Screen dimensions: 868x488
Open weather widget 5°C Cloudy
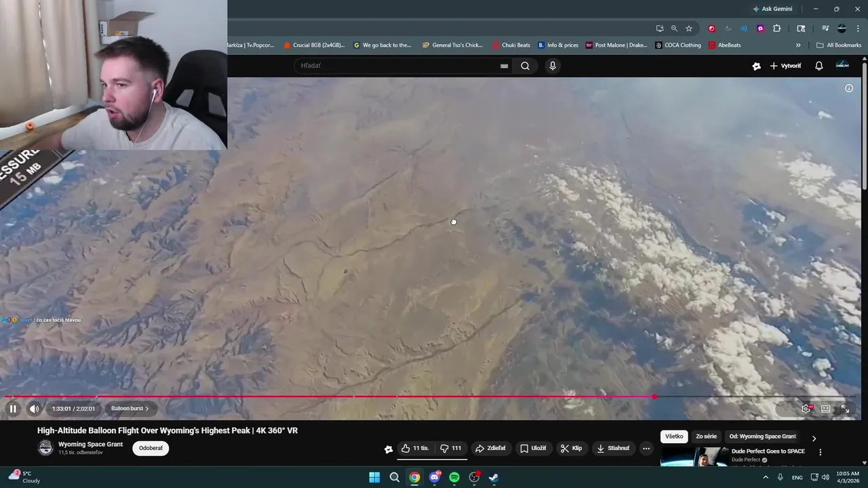point(24,477)
